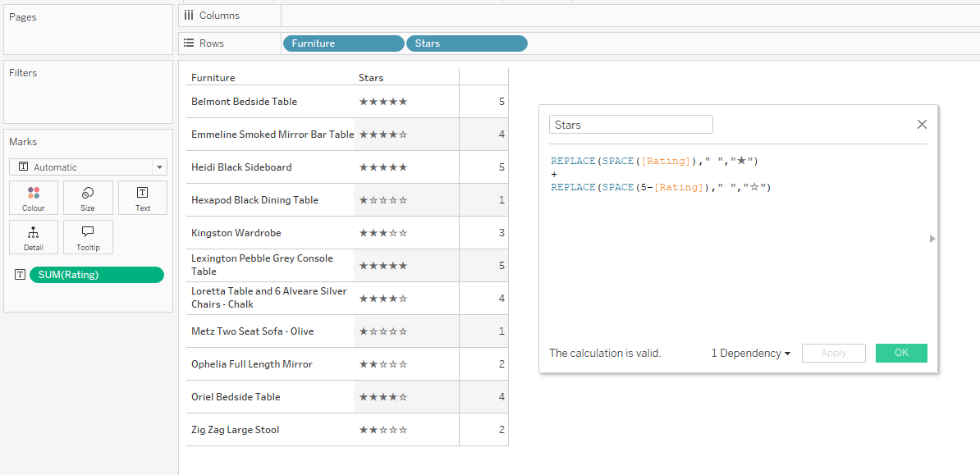Select Emmeline Smoked Mirror Bar Table row
Screen dimensions: 980x475
(x=272, y=135)
